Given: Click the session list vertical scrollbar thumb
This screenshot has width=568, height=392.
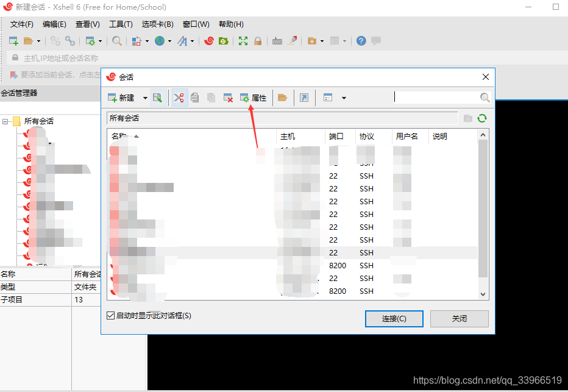Looking at the screenshot, I should [483, 209].
